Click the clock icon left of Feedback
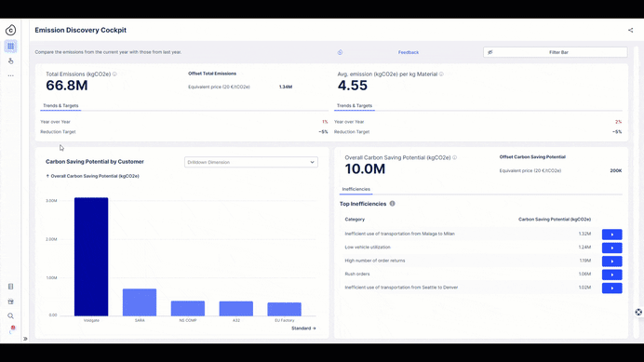 coord(340,52)
